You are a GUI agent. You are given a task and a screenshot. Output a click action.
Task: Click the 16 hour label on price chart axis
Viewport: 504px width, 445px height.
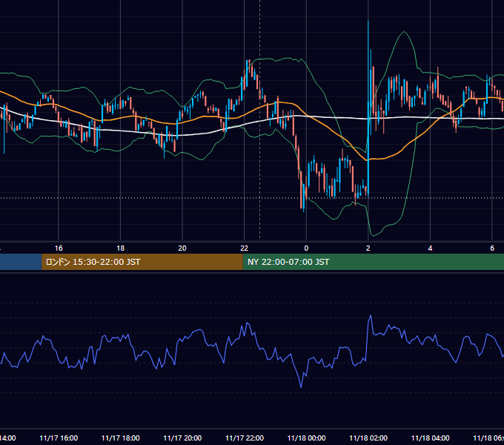[59, 248]
